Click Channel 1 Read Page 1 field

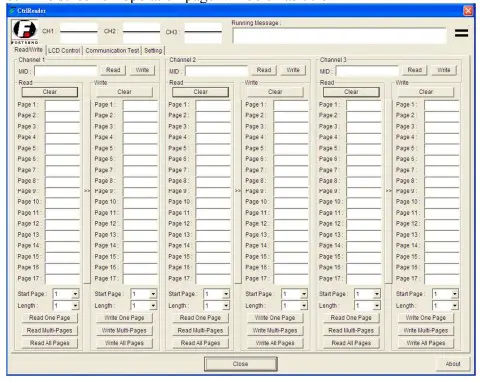point(63,105)
